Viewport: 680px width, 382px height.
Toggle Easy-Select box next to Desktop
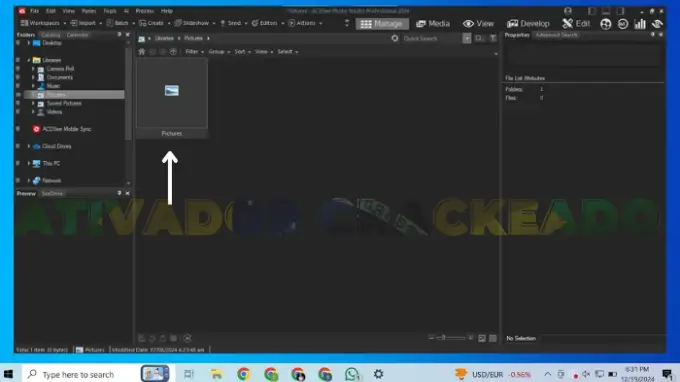point(18,43)
